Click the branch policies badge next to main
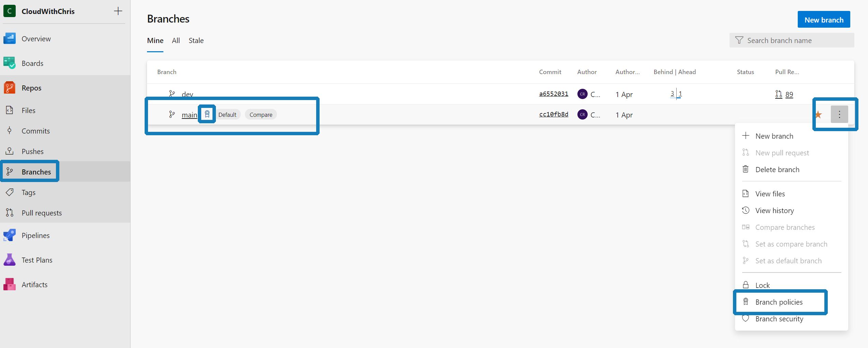This screenshot has width=868, height=348. coord(207,114)
